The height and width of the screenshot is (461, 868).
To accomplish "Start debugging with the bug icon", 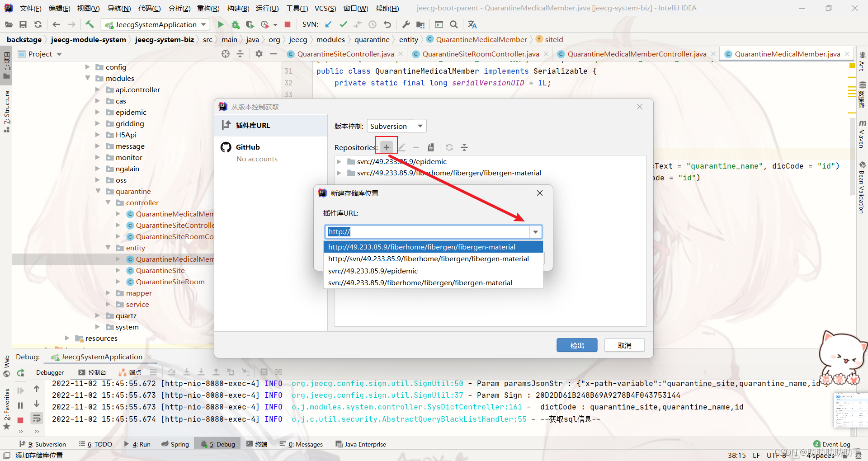I will 236,24.
